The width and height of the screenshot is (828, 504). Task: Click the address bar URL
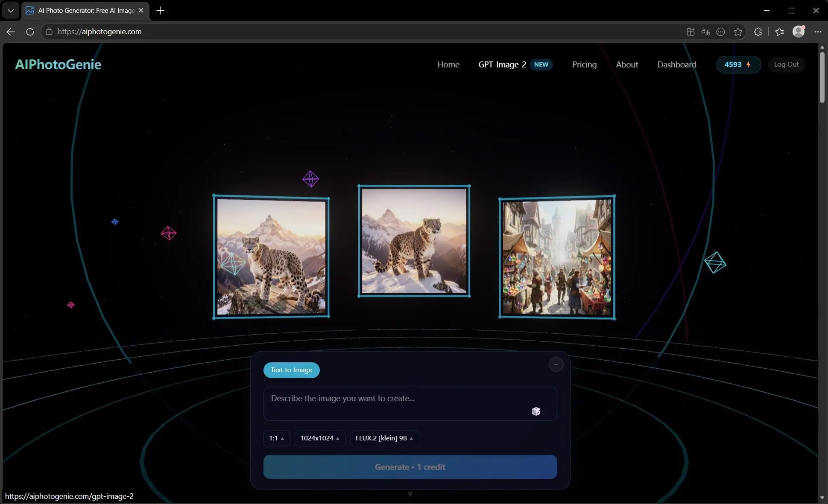99,32
